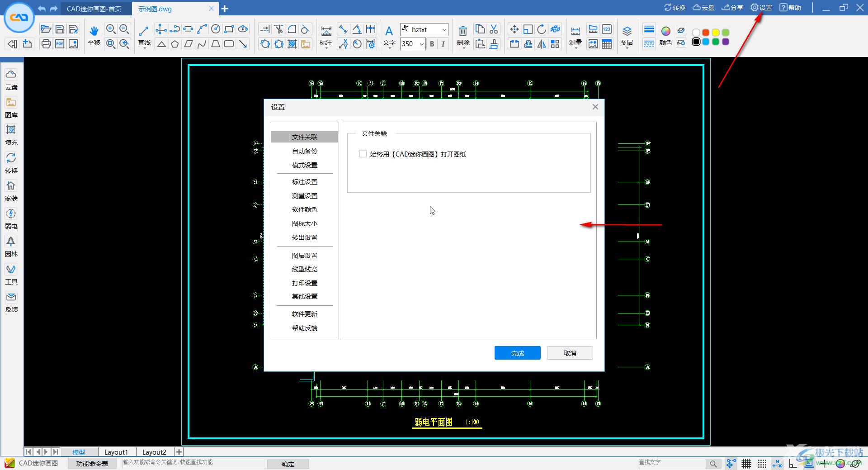This screenshot has width=868, height=470.
Task: Open 图库 library in left sidebar
Action: pos(11,107)
